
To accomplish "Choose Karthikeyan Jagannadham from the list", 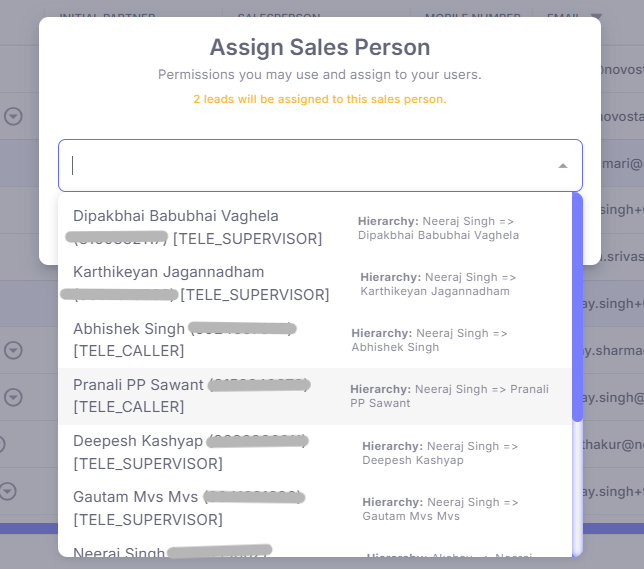I will pyautogui.click(x=169, y=272).
